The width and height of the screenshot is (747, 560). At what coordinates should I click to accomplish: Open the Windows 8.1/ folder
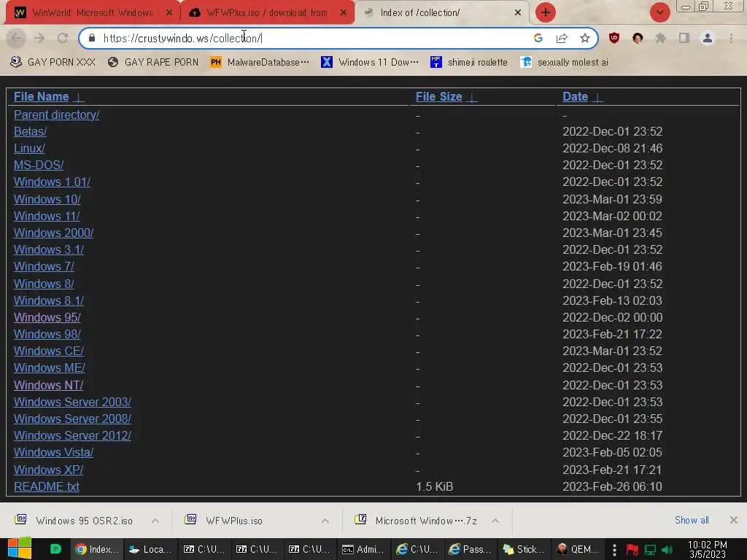(x=49, y=301)
